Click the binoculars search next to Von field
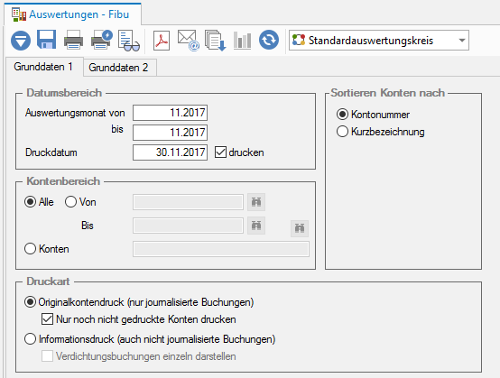The width and height of the screenshot is (500, 378). [x=256, y=202]
